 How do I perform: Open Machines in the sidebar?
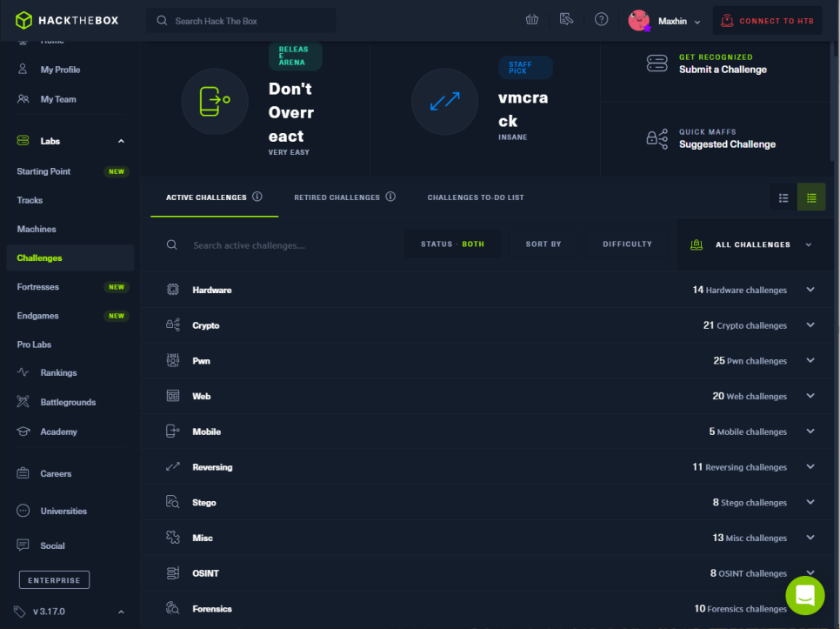tap(37, 229)
